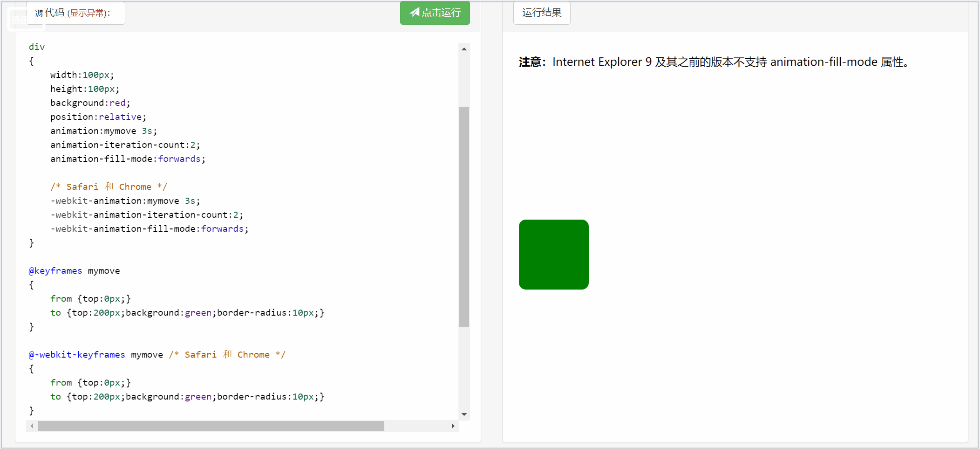The image size is (980, 449).
Task: Click the 'div' selector at top of code
Action: tap(37, 47)
